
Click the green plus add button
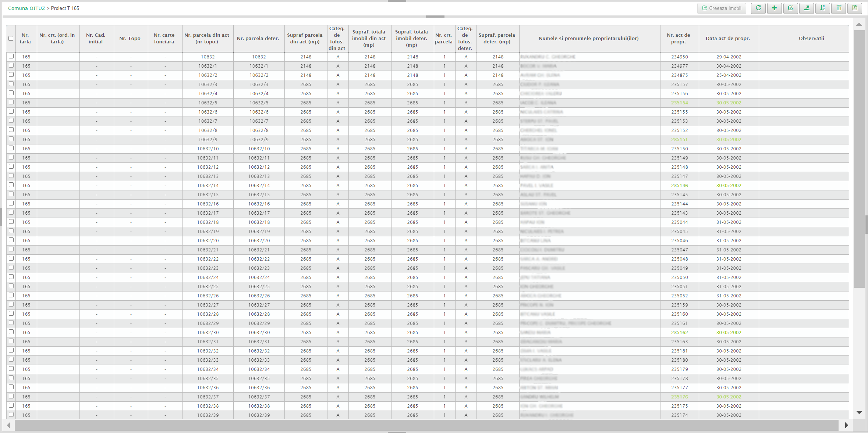coord(774,8)
